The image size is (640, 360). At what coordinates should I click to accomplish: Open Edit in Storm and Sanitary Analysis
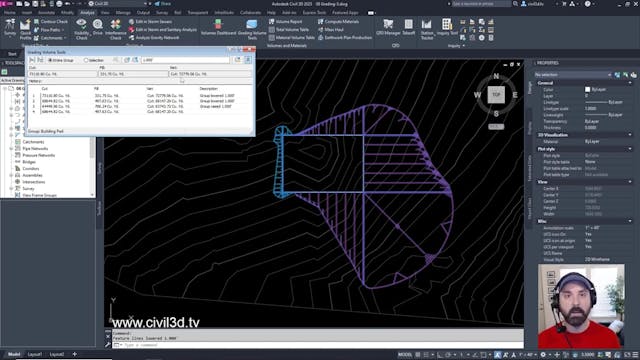coord(162,30)
